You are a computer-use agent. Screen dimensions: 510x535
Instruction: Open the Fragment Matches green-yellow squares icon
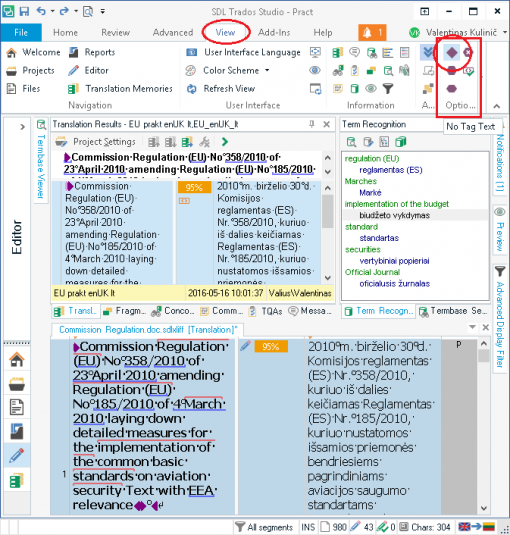(371, 71)
